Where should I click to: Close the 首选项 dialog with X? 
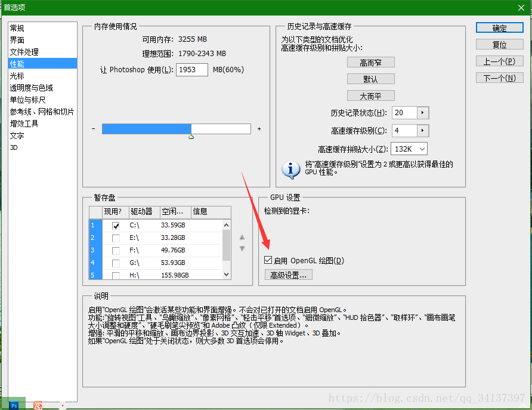pos(521,8)
